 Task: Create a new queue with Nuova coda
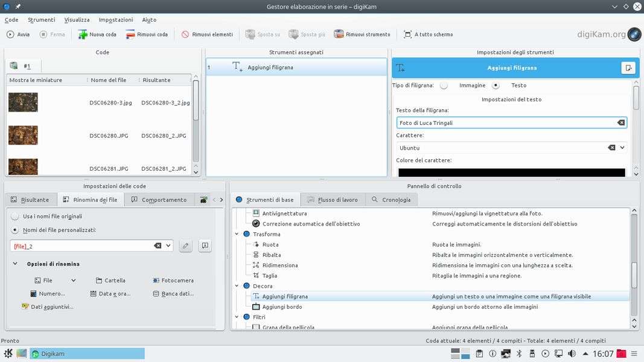point(97,34)
